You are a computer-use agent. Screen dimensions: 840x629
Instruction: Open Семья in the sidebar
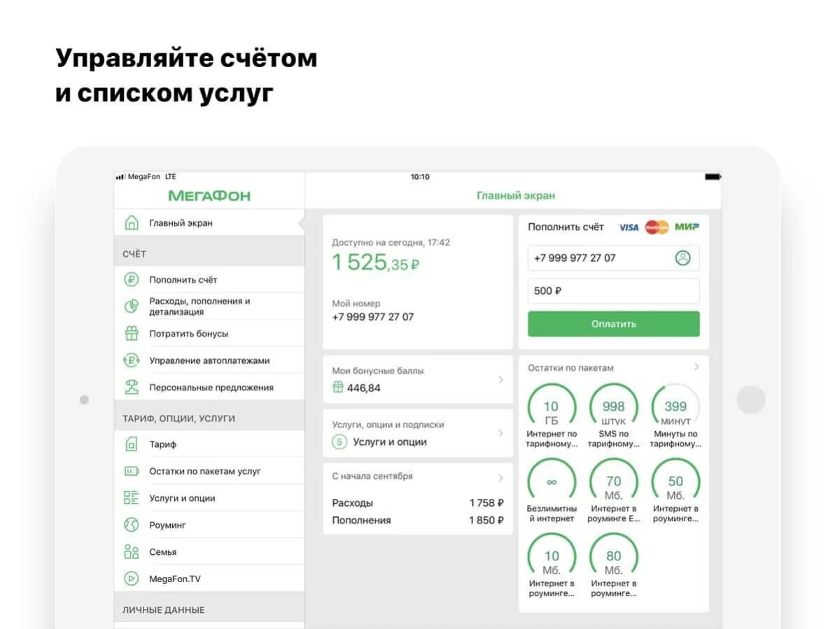coord(209,552)
